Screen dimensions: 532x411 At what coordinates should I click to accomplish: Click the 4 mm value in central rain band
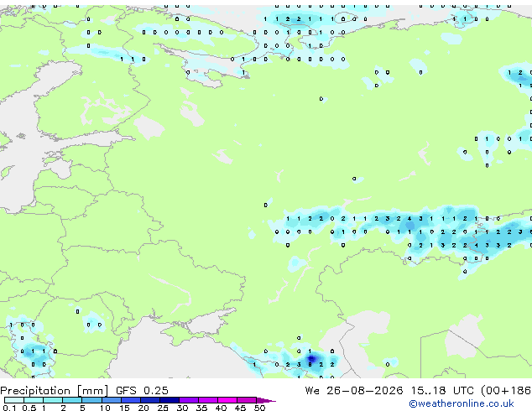(x=409, y=219)
